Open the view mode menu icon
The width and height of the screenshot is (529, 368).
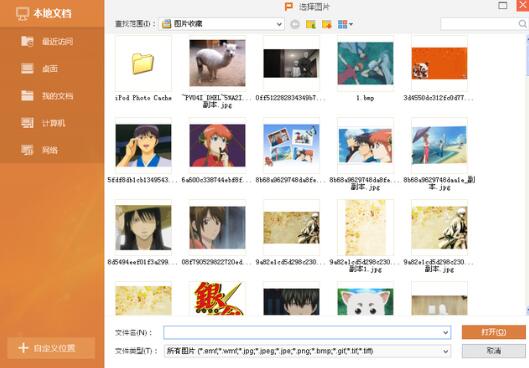pos(345,24)
